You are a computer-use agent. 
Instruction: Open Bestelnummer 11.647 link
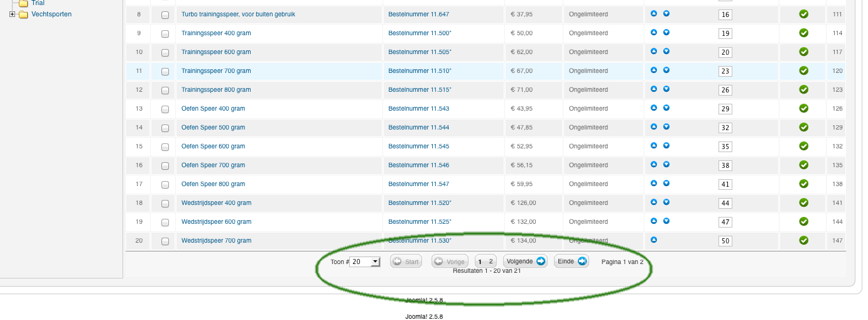(418, 14)
